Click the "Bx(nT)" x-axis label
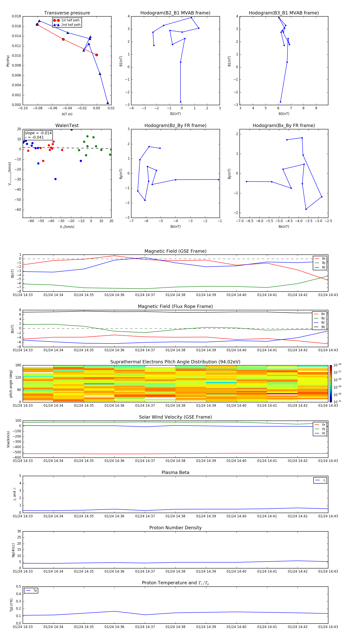 coord(284,227)
